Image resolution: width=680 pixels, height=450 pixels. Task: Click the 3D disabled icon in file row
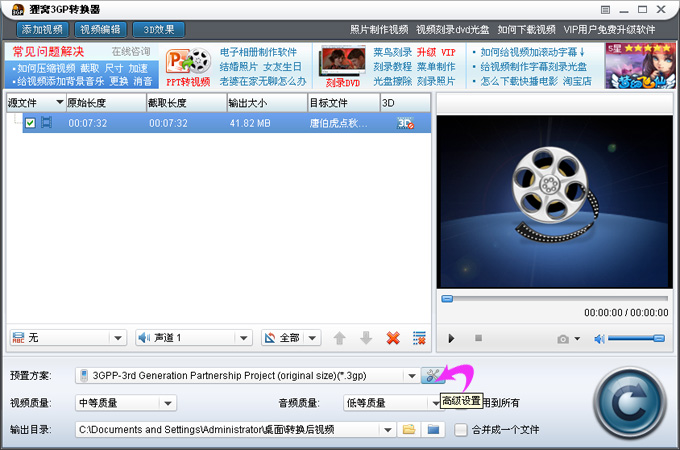405,123
